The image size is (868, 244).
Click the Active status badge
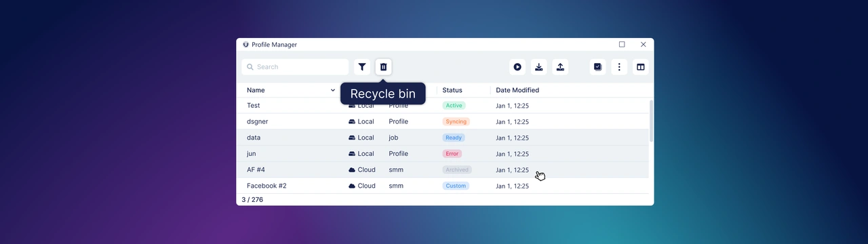[454, 106]
